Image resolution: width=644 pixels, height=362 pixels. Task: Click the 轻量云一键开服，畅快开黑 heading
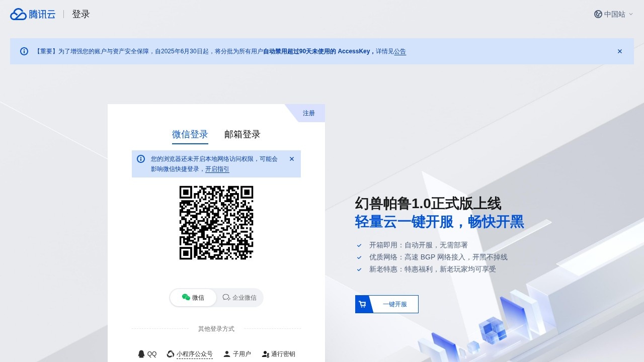point(440,222)
